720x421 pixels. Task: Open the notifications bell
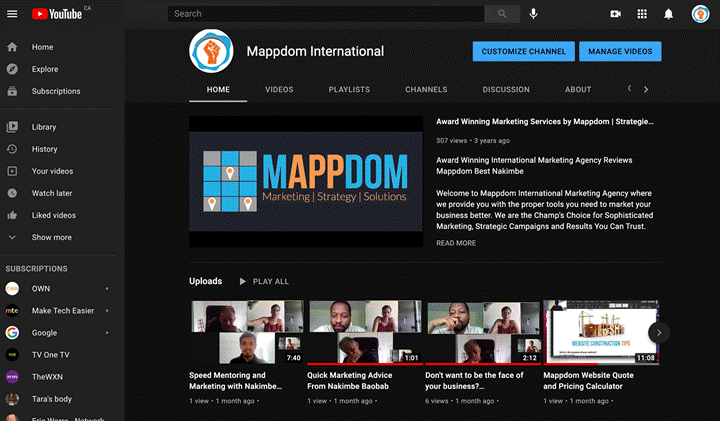[x=669, y=14]
